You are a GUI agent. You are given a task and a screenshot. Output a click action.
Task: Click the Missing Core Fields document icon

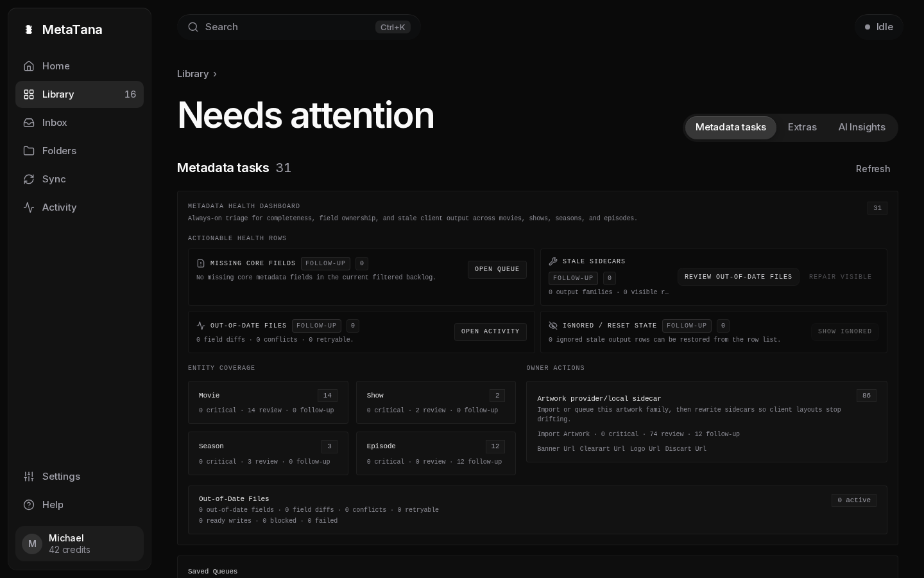coord(201,263)
